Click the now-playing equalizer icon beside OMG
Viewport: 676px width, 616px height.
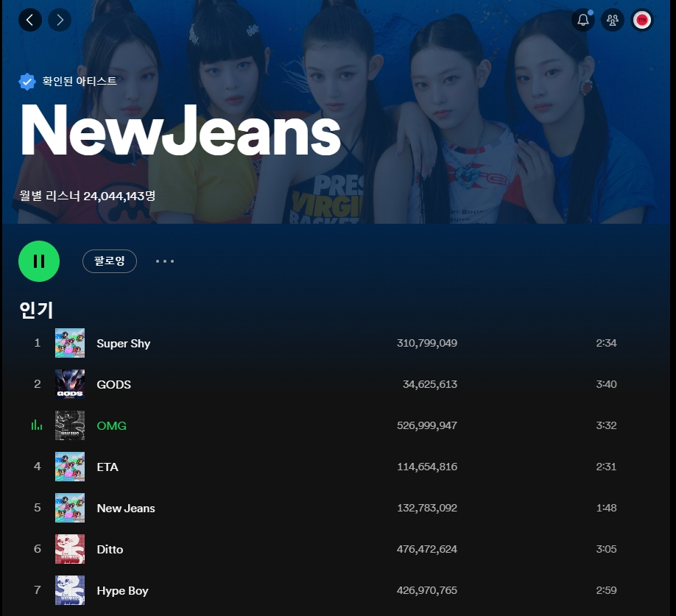click(37, 425)
